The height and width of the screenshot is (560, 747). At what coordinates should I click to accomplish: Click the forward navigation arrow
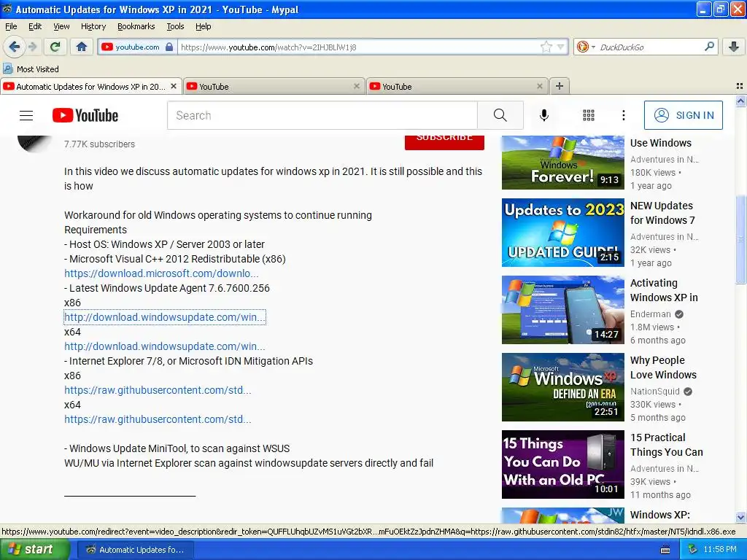(x=32, y=47)
